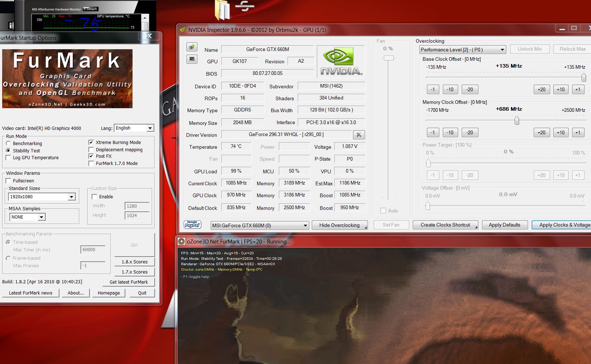Click Base Clock Offset +20 button
Image resolution: width=591 pixels, height=364 pixels.
(x=542, y=89)
